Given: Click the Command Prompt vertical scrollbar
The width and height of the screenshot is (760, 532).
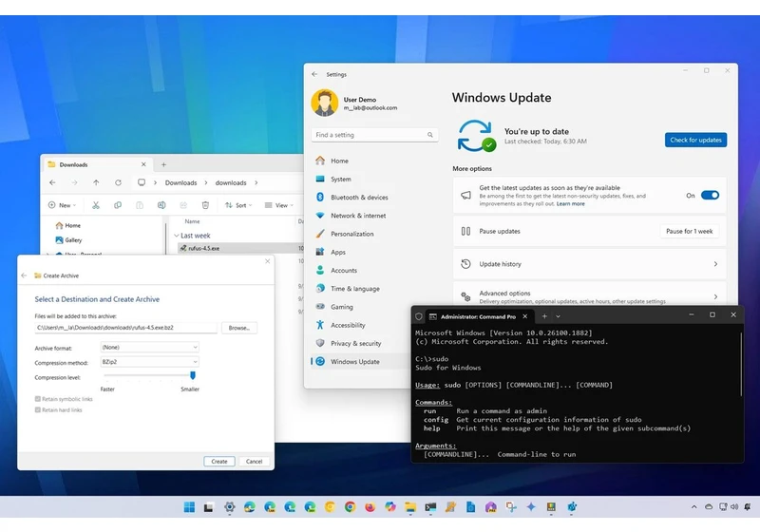Looking at the screenshot, I should (741, 364).
